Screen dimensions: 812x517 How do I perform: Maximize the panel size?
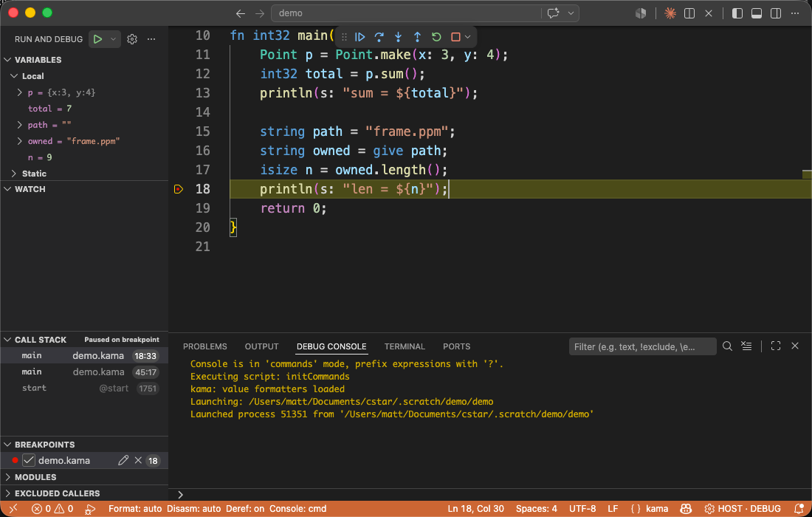point(776,346)
